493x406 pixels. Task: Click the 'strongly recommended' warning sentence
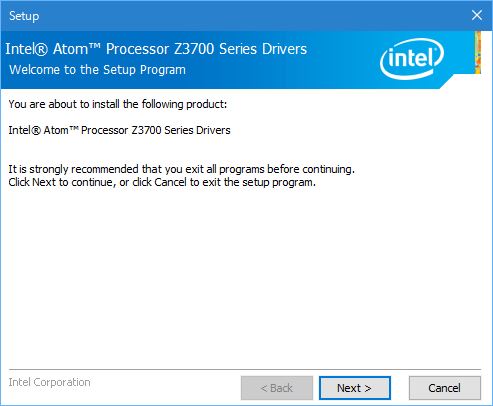(x=182, y=169)
